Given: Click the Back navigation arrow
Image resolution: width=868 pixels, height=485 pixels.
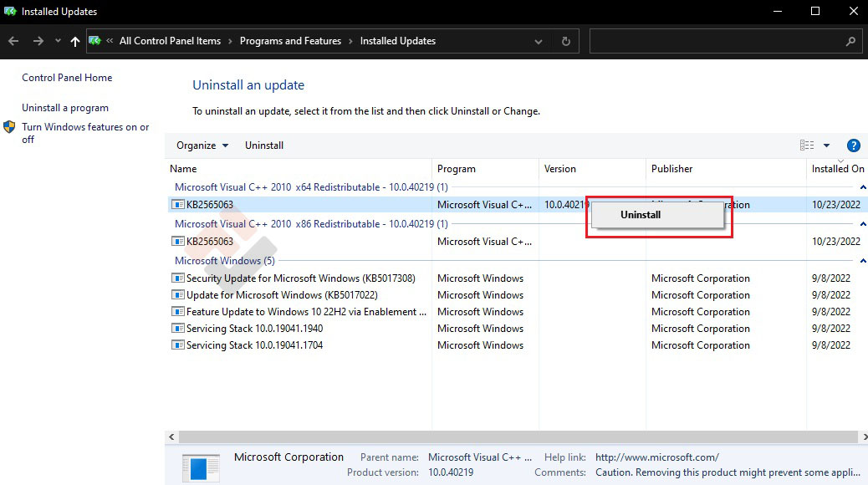Looking at the screenshot, I should point(13,41).
